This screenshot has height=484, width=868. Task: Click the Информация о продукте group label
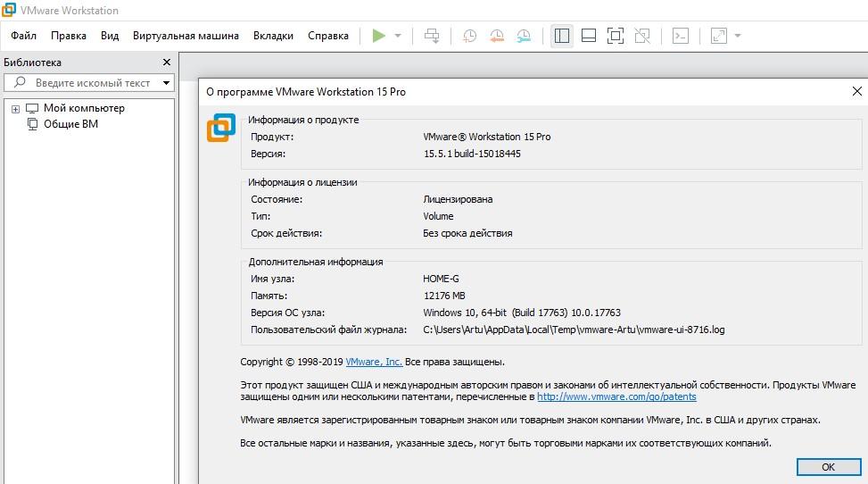pos(303,119)
